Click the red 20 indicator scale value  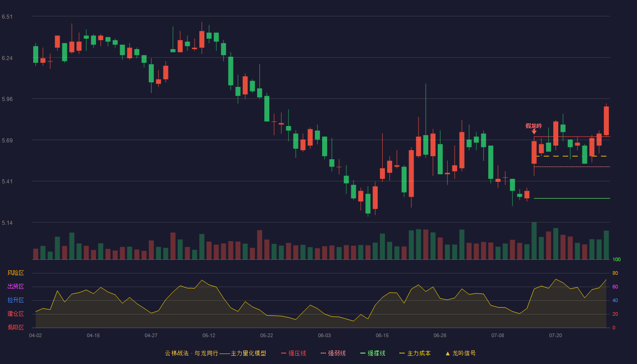[615, 314]
